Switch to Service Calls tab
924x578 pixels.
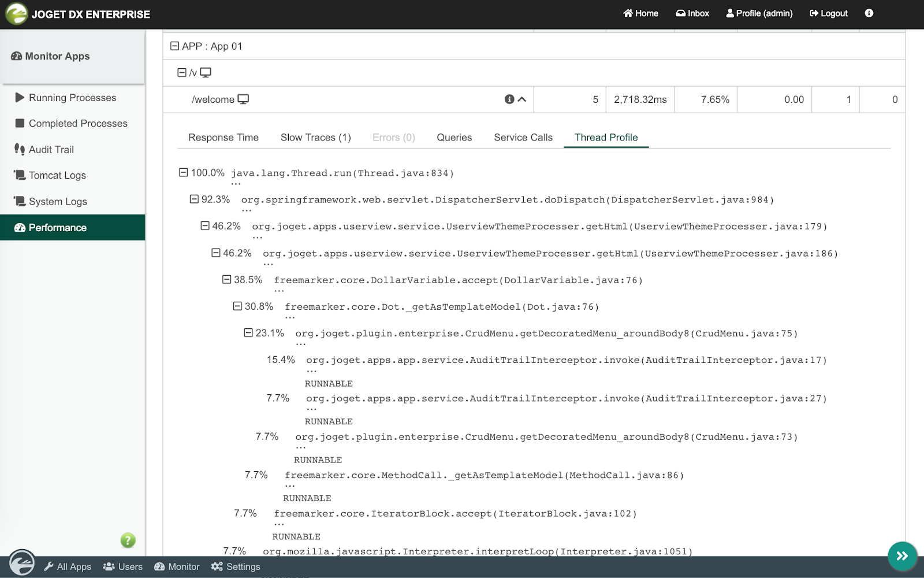[523, 138]
